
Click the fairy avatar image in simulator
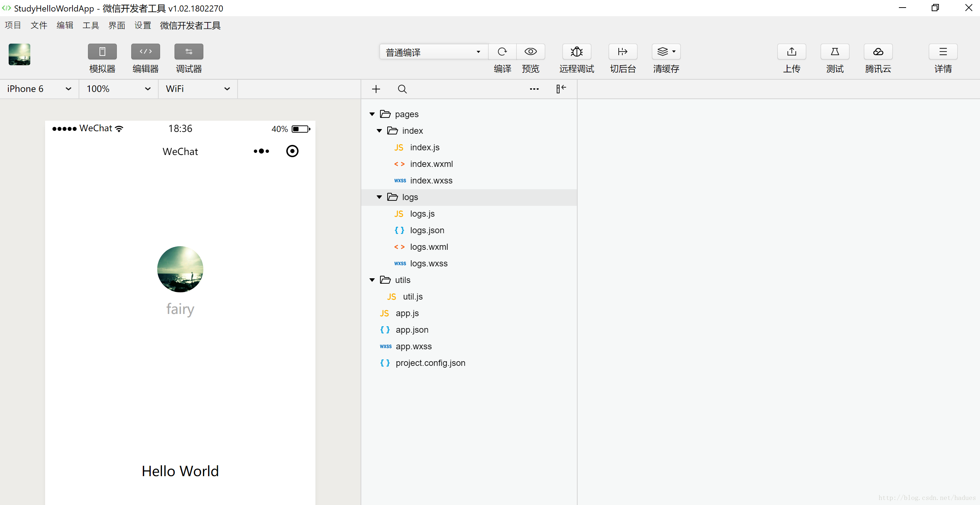click(x=180, y=269)
